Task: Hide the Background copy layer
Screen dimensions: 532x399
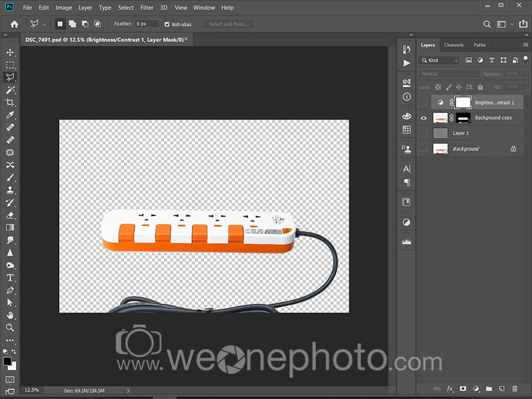Action: point(424,118)
